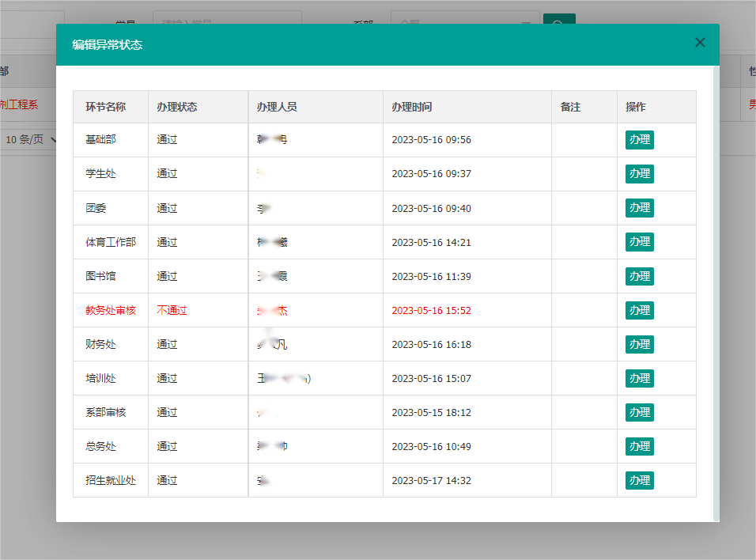Click time 2023-05-16 11:39
This screenshot has width=756, height=560.
coord(431,276)
